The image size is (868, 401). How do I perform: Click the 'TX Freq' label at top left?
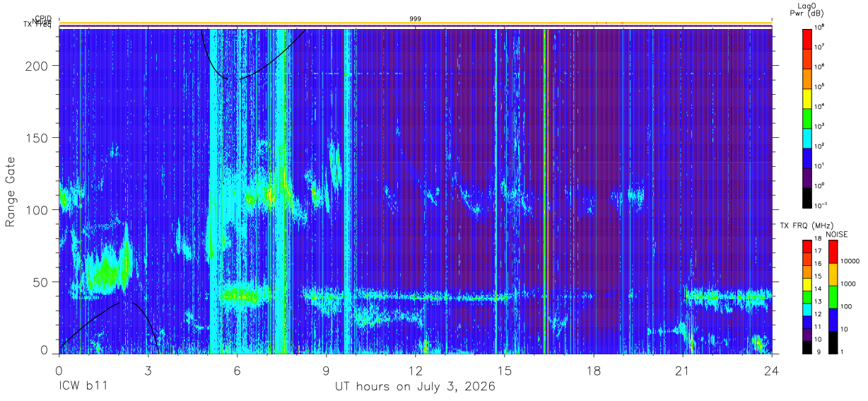pyautogui.click(x=38, y=26)
